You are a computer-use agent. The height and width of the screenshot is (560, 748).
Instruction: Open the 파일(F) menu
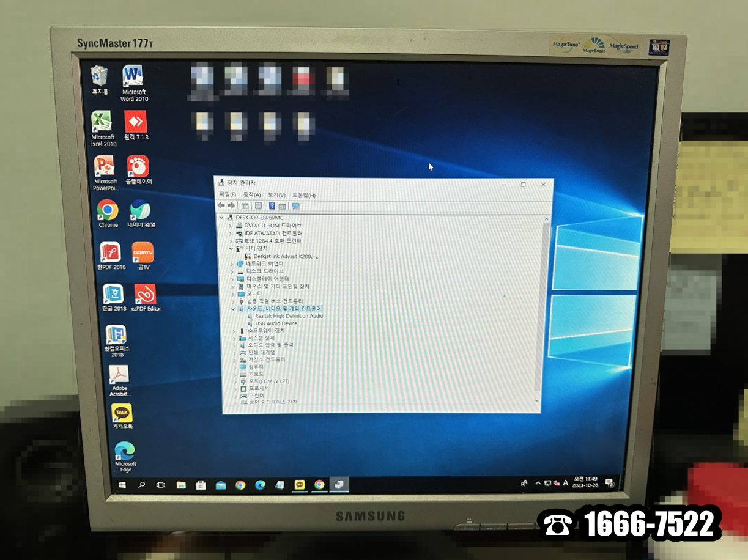(227, 195)
